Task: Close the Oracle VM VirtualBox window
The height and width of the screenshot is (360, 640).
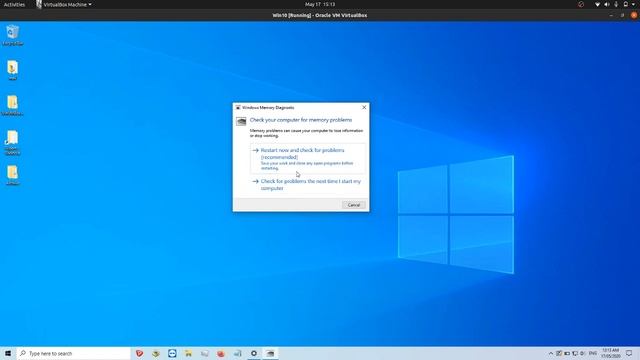Action: pos(634,16)
